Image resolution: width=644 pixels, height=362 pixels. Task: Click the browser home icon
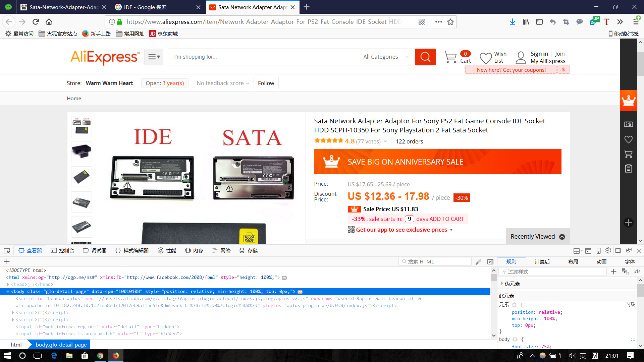tap(49, 22)
